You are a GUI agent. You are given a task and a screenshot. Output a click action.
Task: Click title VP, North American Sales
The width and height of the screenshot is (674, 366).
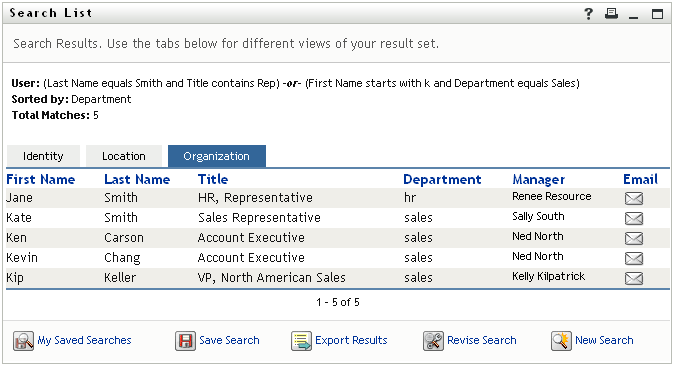pyautogui.click(x=272, y=278)
